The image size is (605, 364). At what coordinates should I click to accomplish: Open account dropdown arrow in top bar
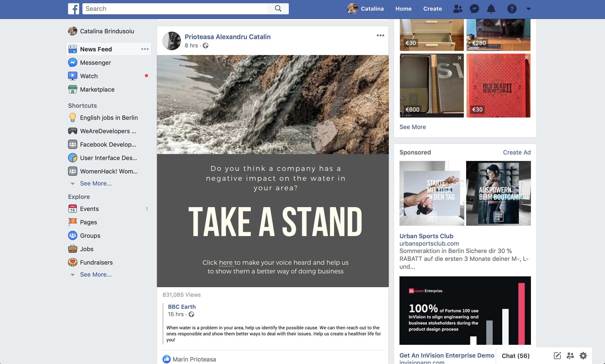(528, 9)
